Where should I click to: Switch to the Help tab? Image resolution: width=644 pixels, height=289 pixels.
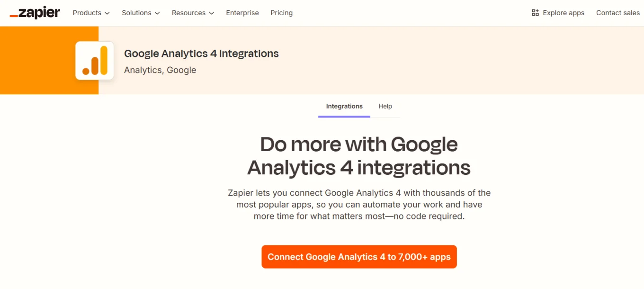pos(385,106)
